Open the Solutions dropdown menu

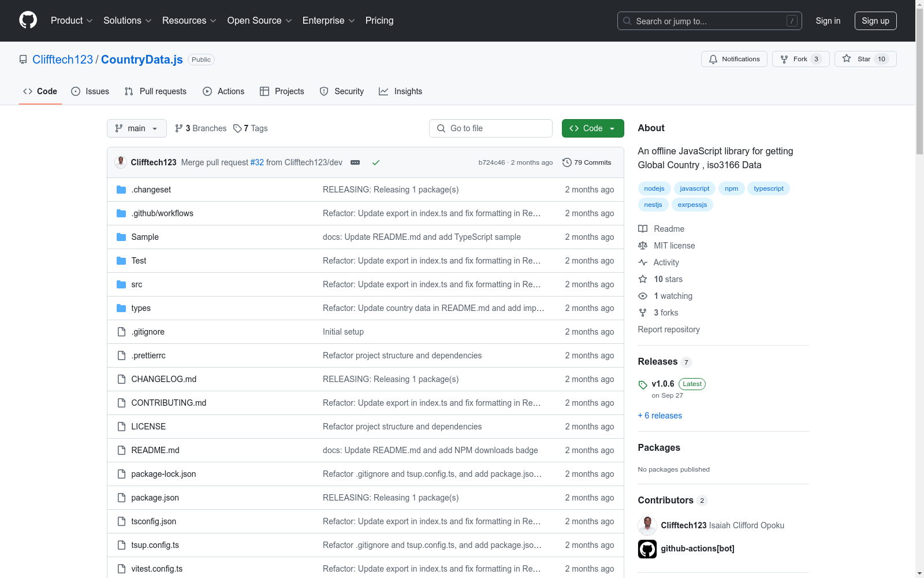tap(128, 20)
